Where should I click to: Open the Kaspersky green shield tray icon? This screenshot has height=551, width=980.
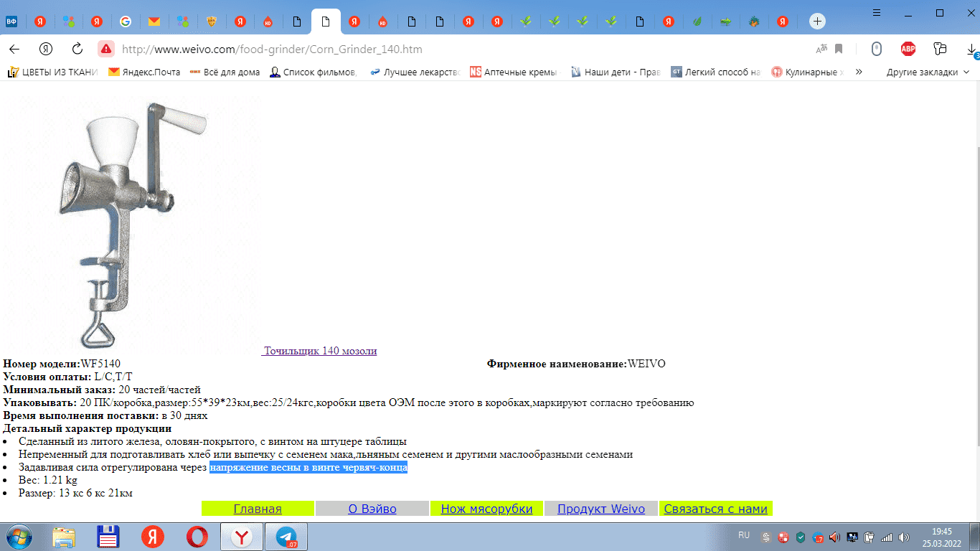point(801,537)
